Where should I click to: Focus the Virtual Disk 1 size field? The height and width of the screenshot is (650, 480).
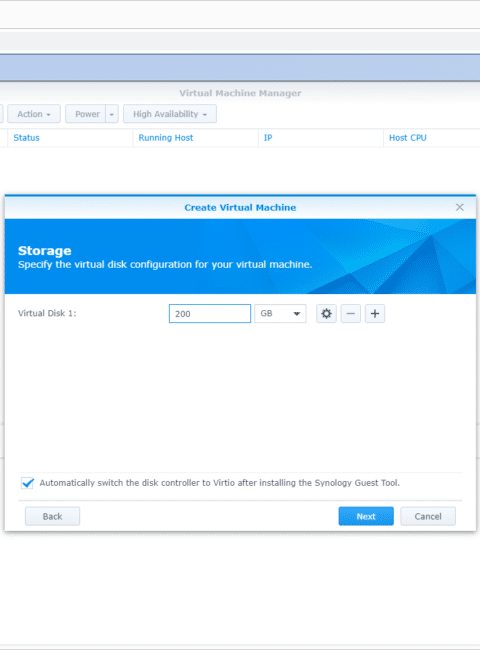point(210,314)
